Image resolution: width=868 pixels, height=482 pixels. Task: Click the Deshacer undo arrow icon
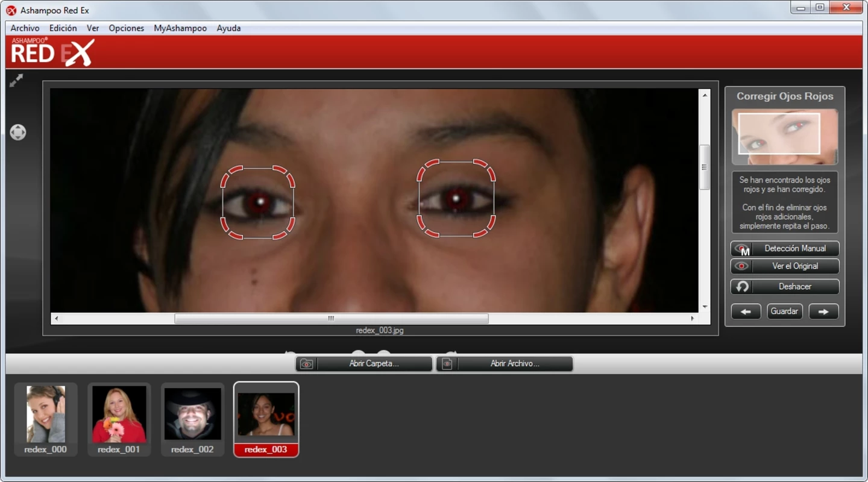[742, 287]
